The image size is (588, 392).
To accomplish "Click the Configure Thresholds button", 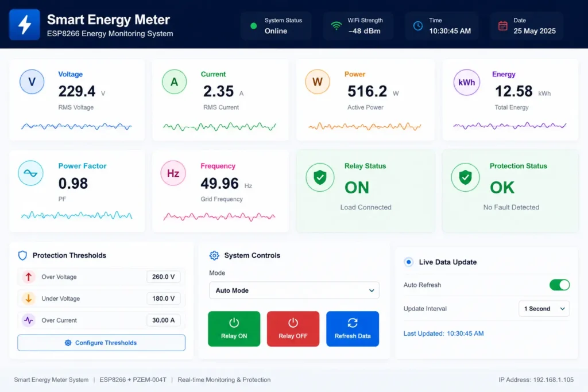I will [101, 343].
